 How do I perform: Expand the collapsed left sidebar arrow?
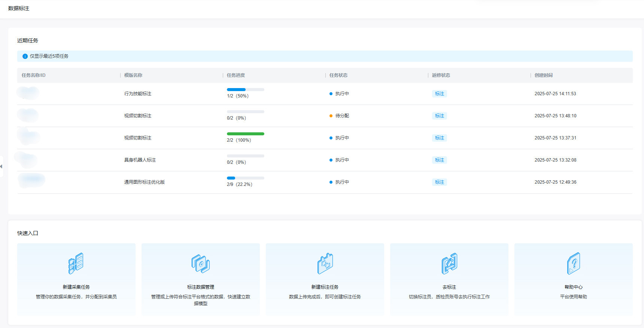(1, 166)
